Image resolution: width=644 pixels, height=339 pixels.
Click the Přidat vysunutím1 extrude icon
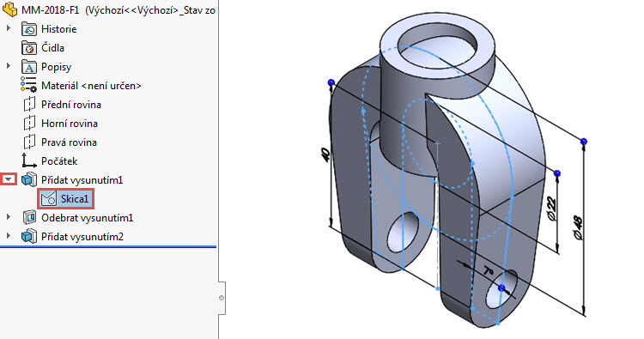(29, 179)
